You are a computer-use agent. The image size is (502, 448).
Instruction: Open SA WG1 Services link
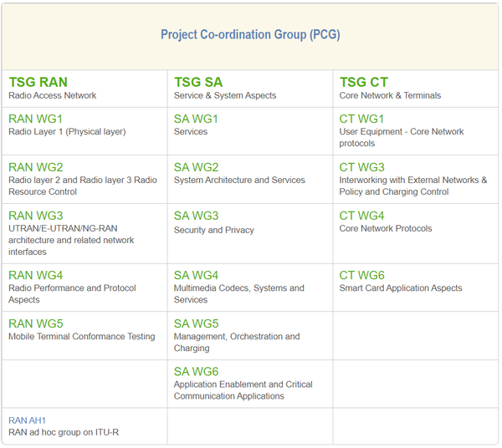(196, 119)
